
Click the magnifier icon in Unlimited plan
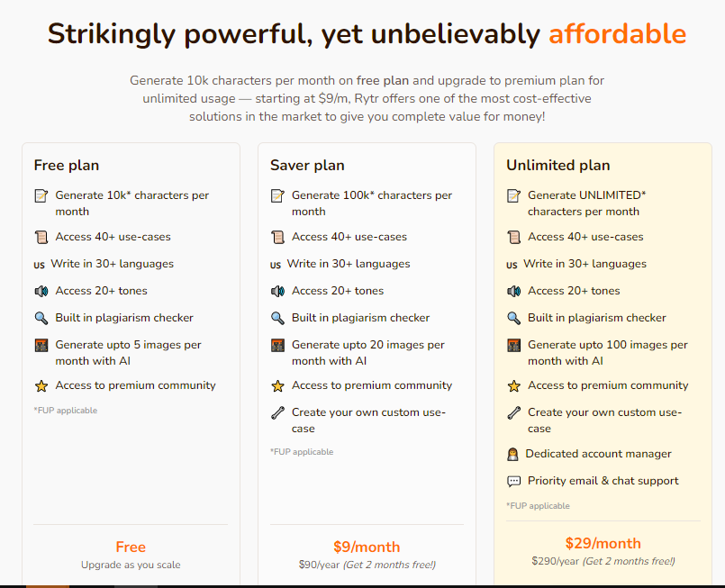click(x=513, y=318)
